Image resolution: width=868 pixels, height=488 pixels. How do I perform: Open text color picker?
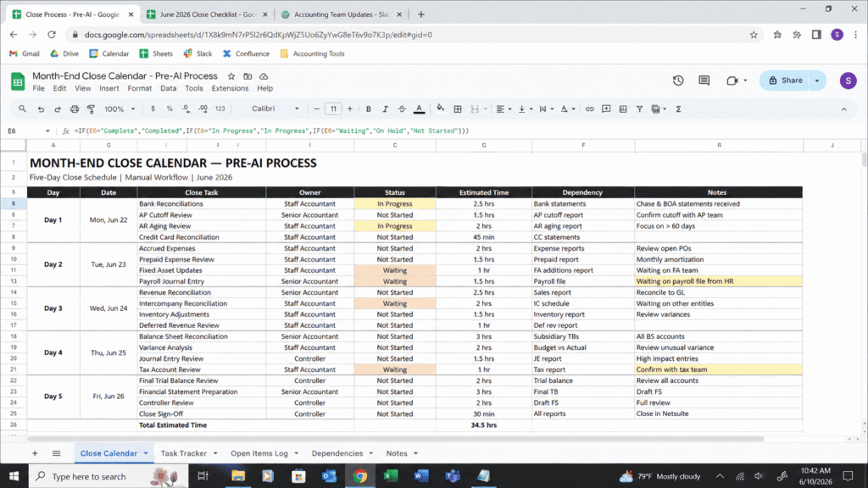click(419, 109)
